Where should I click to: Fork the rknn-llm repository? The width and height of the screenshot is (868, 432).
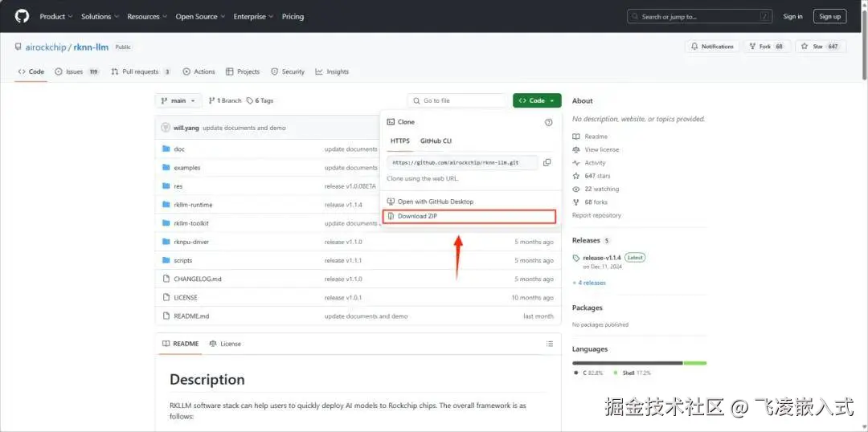(x=766, y=47)
